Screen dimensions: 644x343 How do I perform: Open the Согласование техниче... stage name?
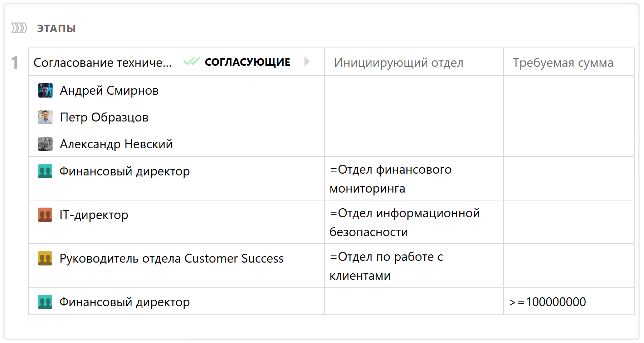coord(103,63)
